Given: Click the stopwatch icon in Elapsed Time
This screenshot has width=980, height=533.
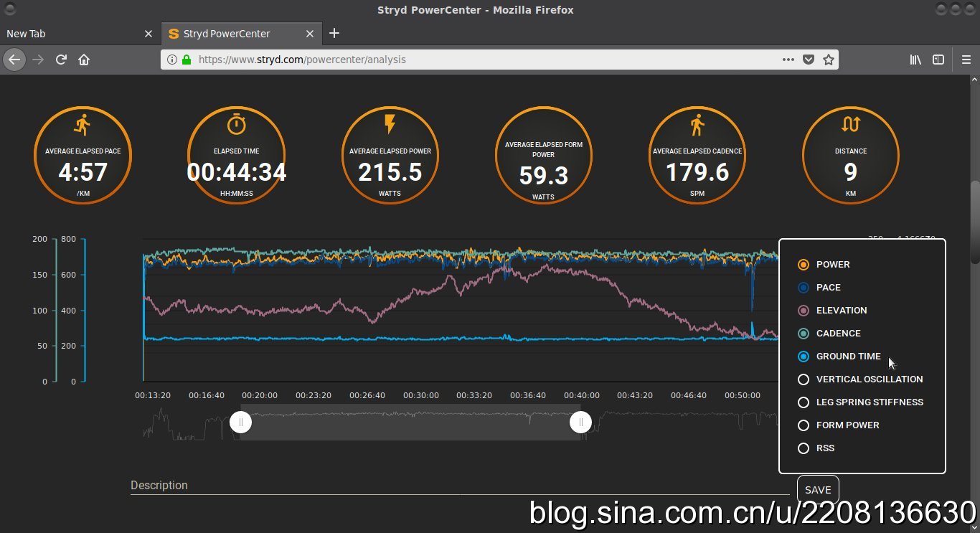Looking at the screenshot, I should (x=236, y=125).
